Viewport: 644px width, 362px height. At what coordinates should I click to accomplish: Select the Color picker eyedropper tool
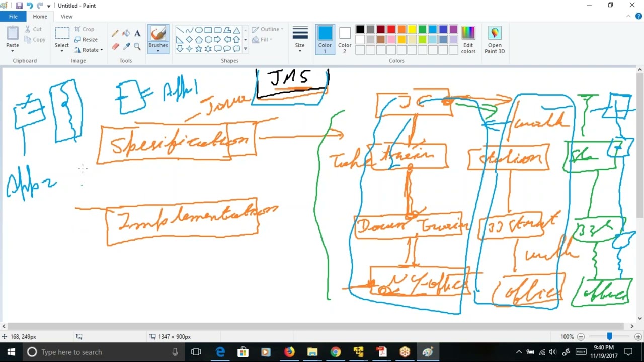[126, 47]
